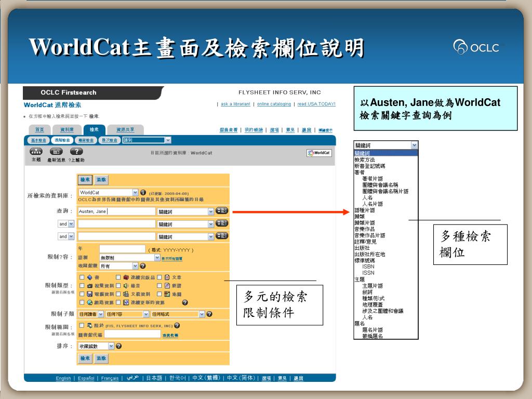This screenshot has width=532, height=399.
Task: Click 檢索 button above the database field
Action: coord(85,179)
